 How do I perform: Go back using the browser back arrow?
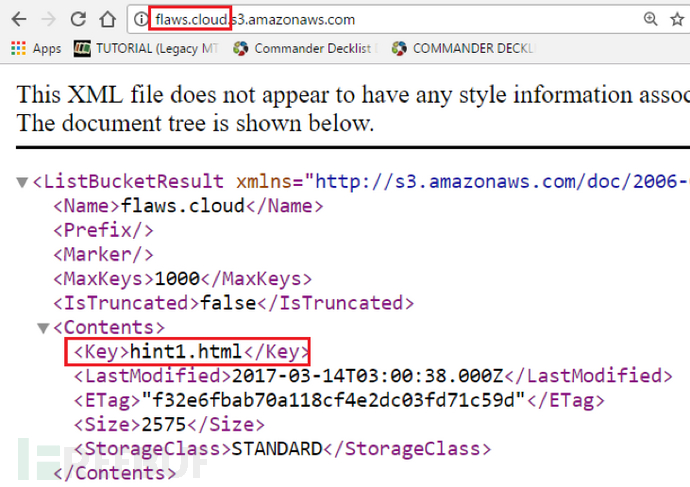tap(19, 19)
